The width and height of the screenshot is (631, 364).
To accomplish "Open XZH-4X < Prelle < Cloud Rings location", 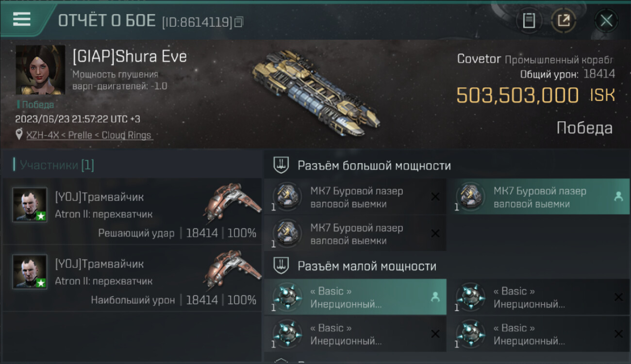I will coord(89,135).
